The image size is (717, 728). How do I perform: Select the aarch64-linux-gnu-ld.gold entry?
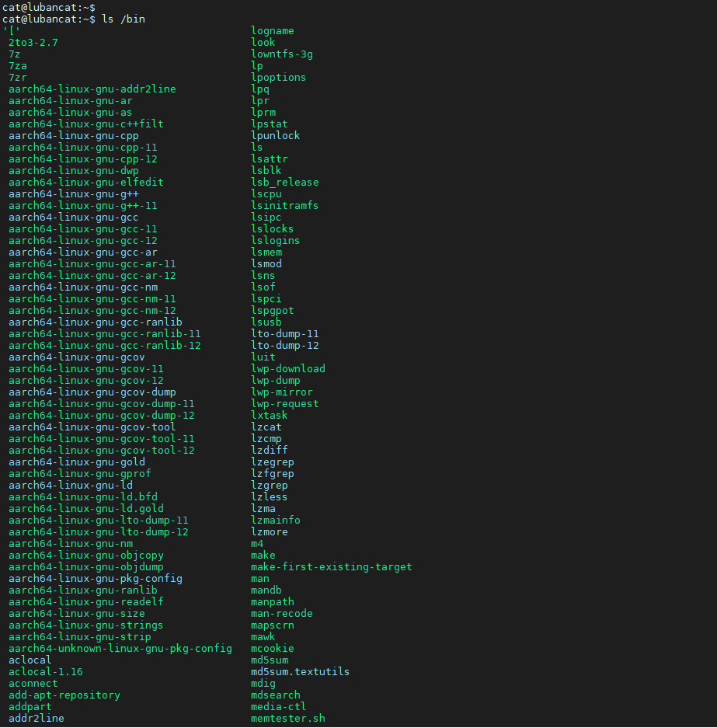coord(86,508)
